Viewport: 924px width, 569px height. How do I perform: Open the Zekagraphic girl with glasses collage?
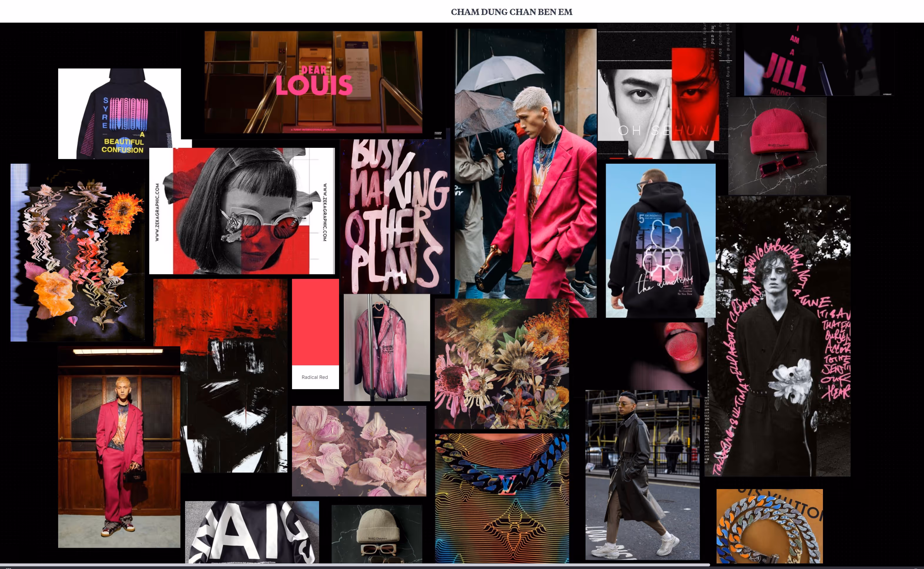click(242, 211)
